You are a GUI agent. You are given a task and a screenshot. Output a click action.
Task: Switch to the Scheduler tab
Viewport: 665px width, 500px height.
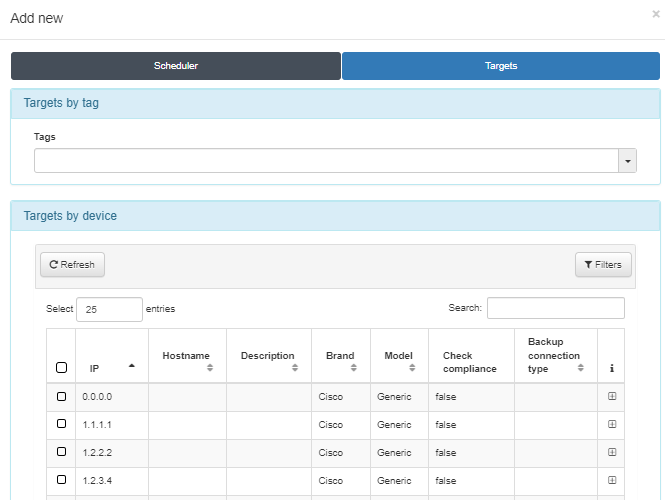coord(176,66)
